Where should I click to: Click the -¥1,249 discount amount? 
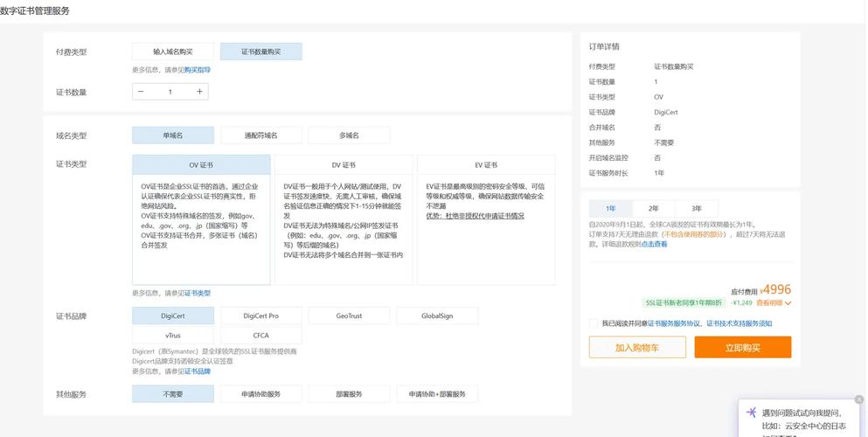pyautogui.click(x=741, y=302)
